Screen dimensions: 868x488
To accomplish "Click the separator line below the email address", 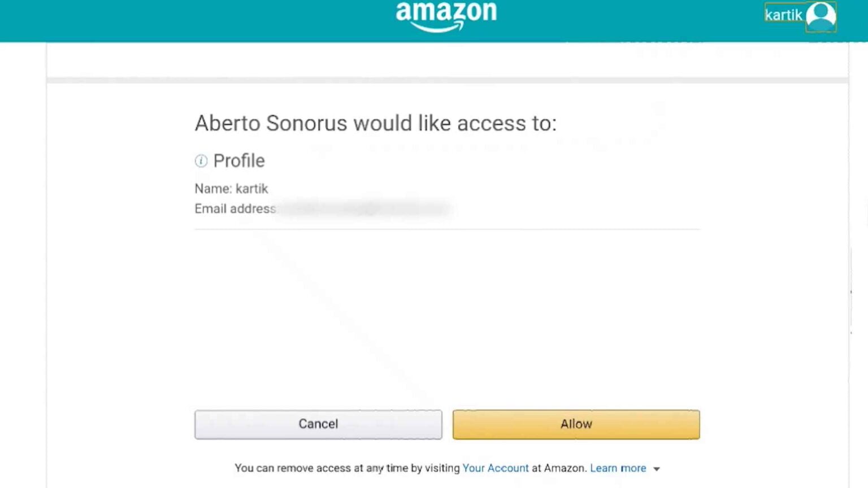I will [446, 229].
